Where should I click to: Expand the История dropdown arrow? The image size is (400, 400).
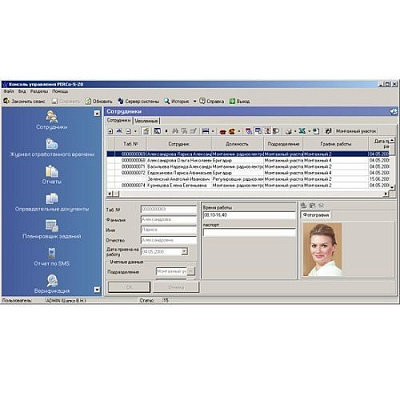[195, 101]
